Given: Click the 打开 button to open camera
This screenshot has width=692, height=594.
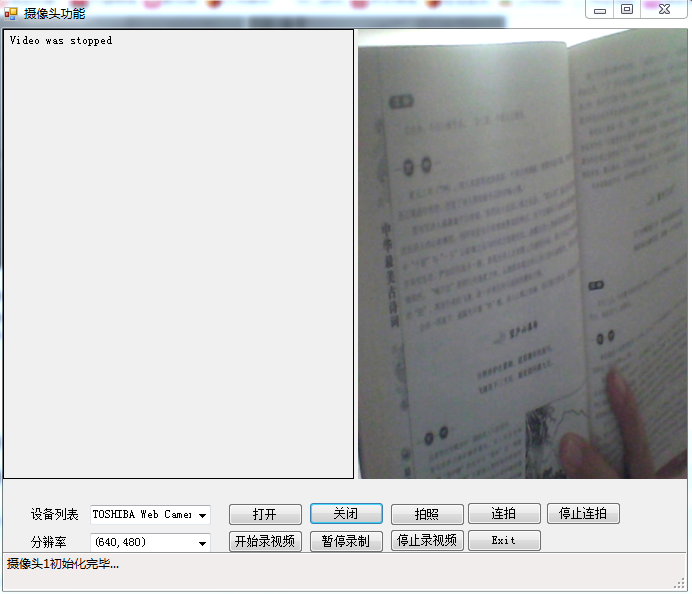Looking at the screenshot, I should pyautogui.click(x=265, y=514).
